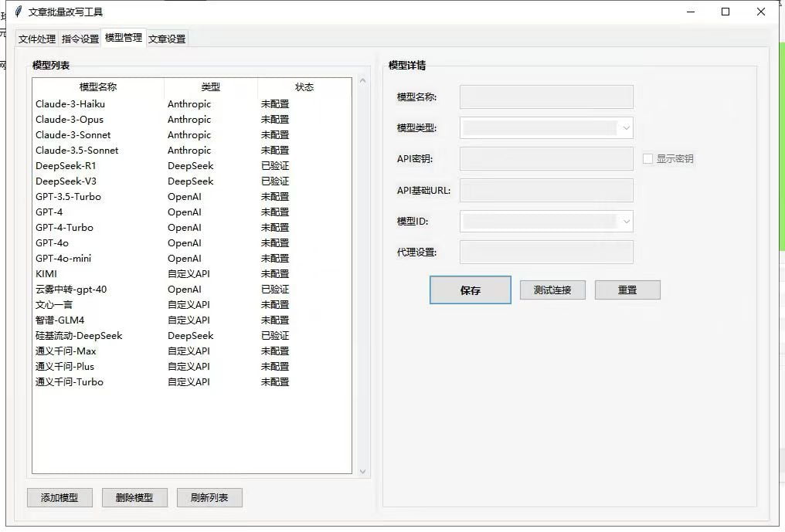Switch to the 文件处理 tab

pyautogui.click(x=36, y=39)
